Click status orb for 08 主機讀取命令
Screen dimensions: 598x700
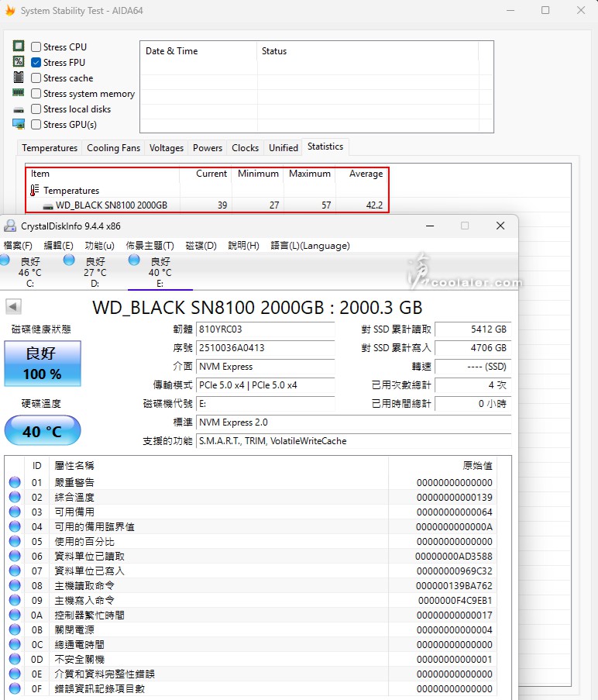(15, 585)
